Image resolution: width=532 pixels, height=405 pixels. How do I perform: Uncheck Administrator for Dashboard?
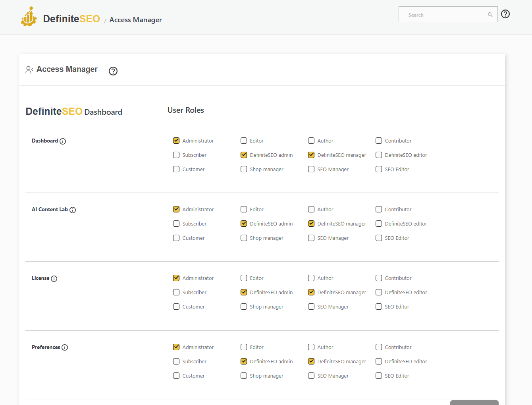point(176,141)
